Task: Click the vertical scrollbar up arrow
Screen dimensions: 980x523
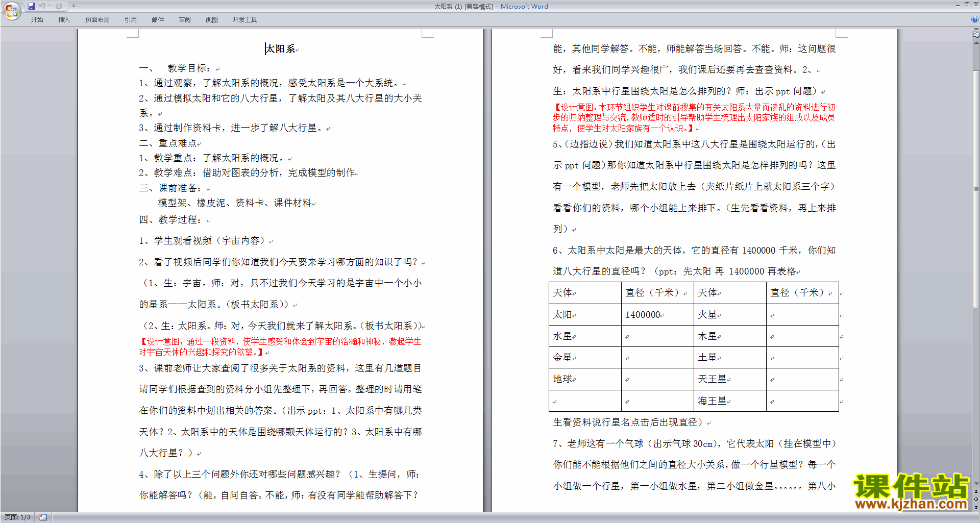Action: [976, 43]
